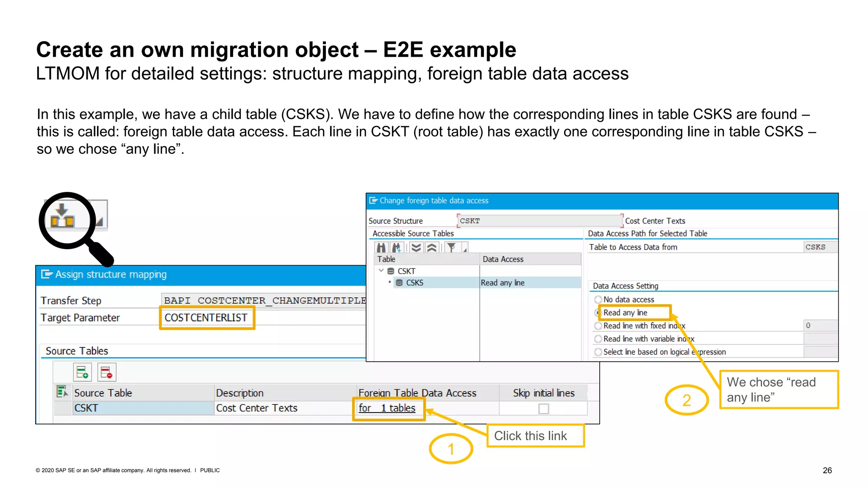The image size is (868, 488).
Task: Click the Find Next binoculars-plus icon
Action: tap(397, 247)
